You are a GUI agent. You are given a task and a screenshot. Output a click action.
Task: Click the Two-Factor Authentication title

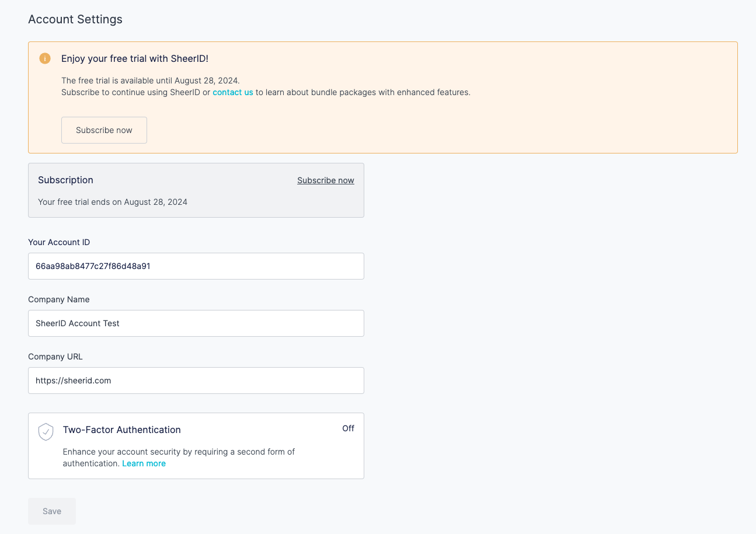click(122, 430)
